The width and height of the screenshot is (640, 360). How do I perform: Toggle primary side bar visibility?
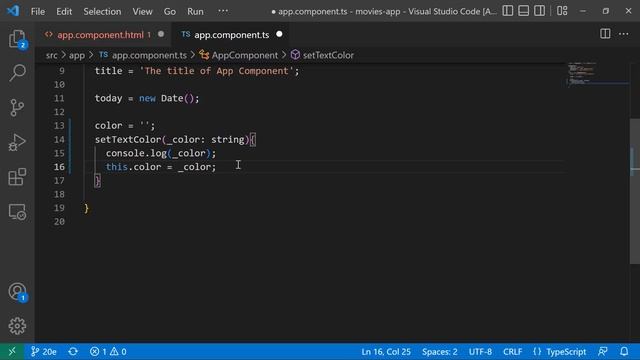pyautogui.click(x=508, y=11)
